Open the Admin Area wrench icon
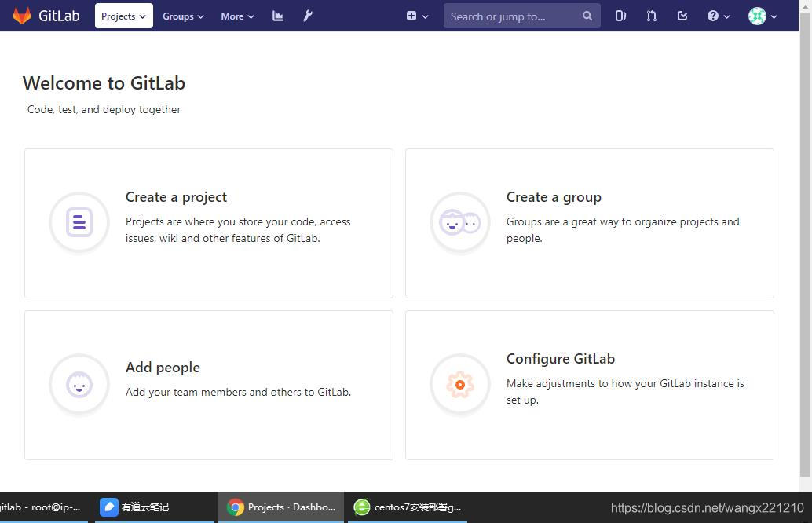 tap(308, 16)
